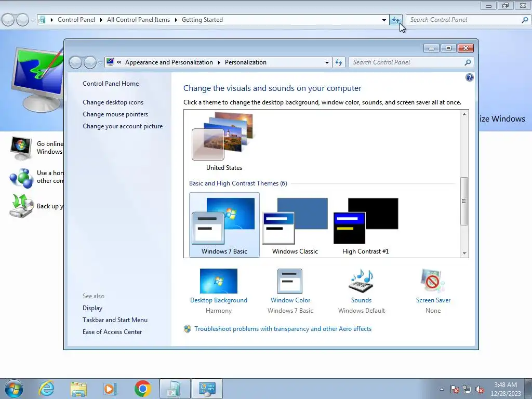
Task: Click back arrow in Getting Started window
Action: click(x=8, y=20)
